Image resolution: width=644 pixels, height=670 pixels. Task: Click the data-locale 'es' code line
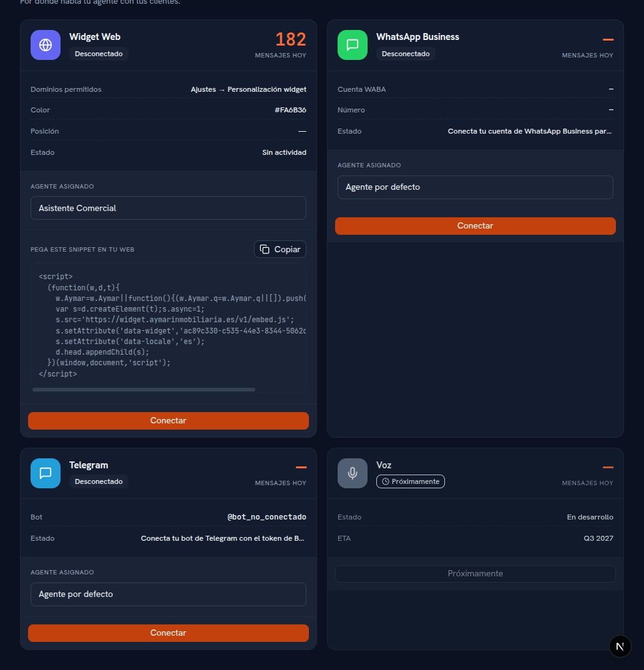coord(130,342)
